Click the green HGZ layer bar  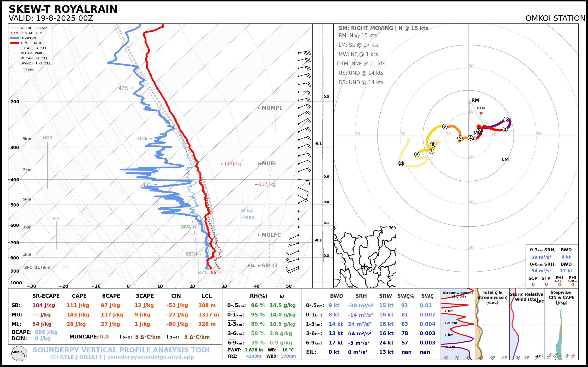(48, 165)
